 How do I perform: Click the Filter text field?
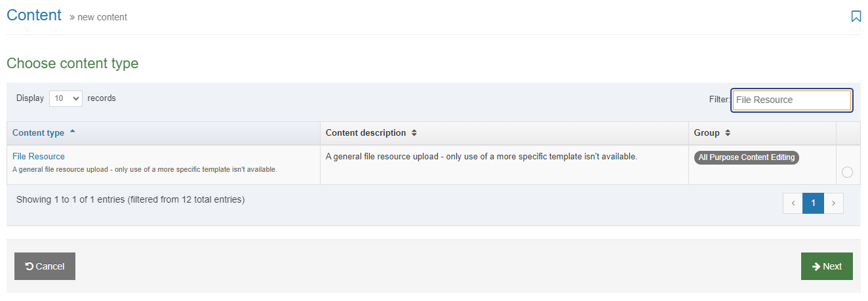(791, 100)
